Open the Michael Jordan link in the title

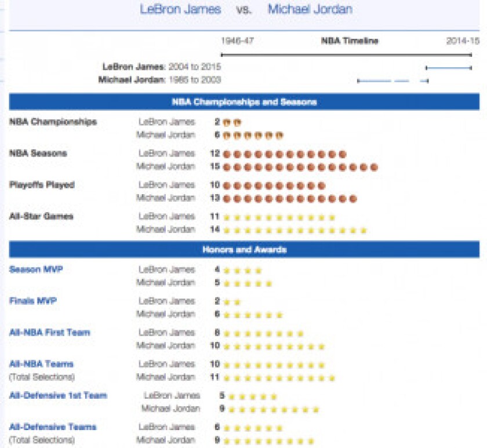pyautogui.click(x=310, y=9)
